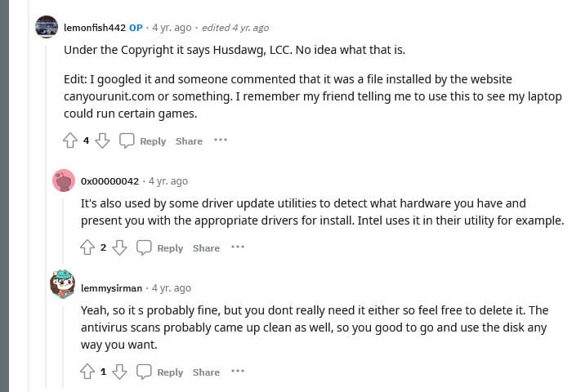The height and width of the screenshot is (392, 572).
Task: Open 0x00000042 username link
Action: point(109,180)
